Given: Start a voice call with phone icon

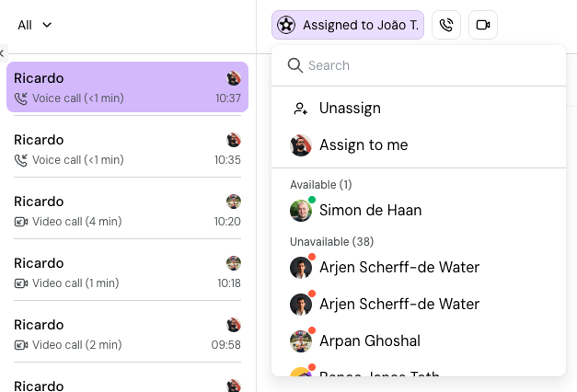Looking at the screenshot, I should tap(446, 25).
